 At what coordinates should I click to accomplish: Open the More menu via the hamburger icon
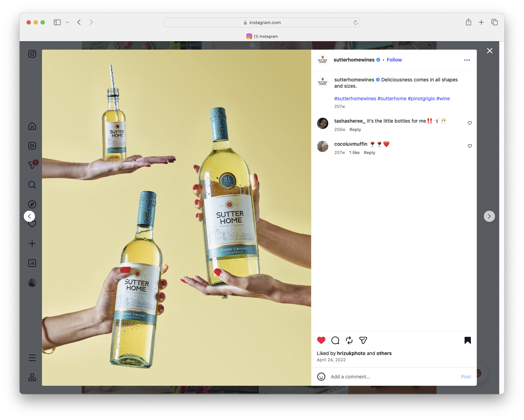[x=32, y=358]
